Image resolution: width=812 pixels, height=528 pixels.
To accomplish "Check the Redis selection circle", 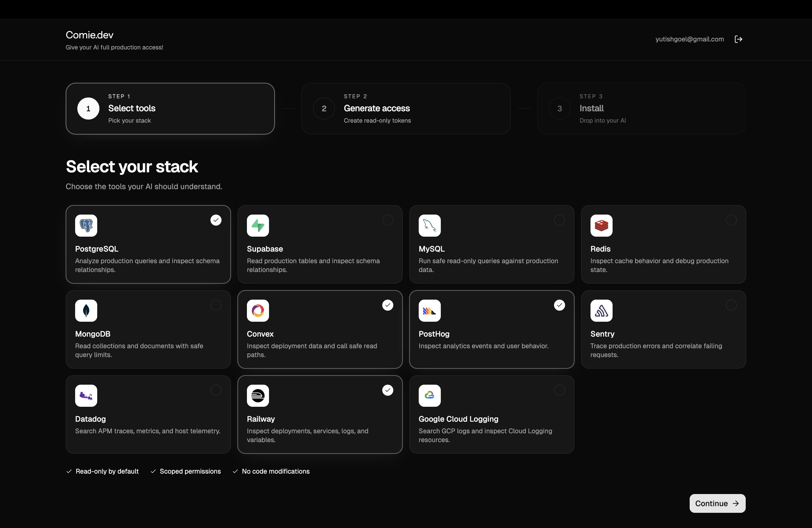I will [x=731, y=220].
